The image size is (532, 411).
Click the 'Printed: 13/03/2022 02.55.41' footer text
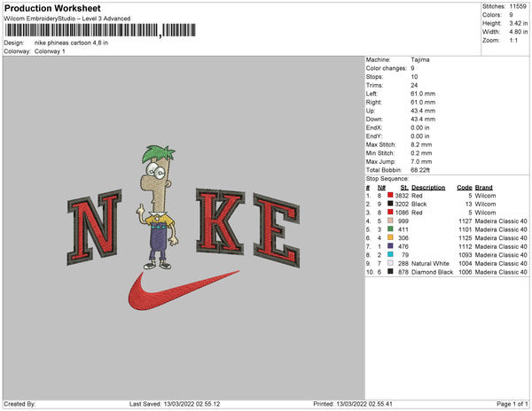[353, 404]
